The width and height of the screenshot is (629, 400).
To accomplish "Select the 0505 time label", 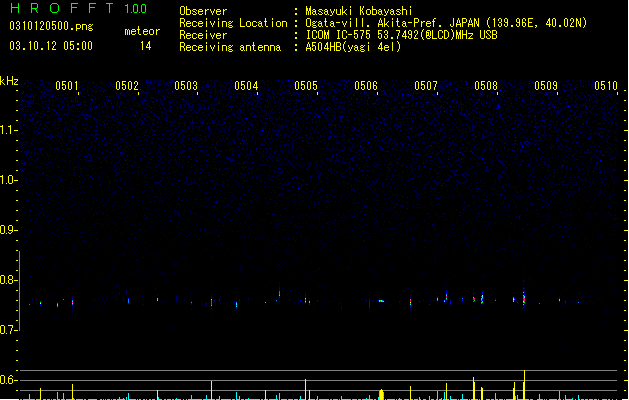I will (x=306, y=86).
